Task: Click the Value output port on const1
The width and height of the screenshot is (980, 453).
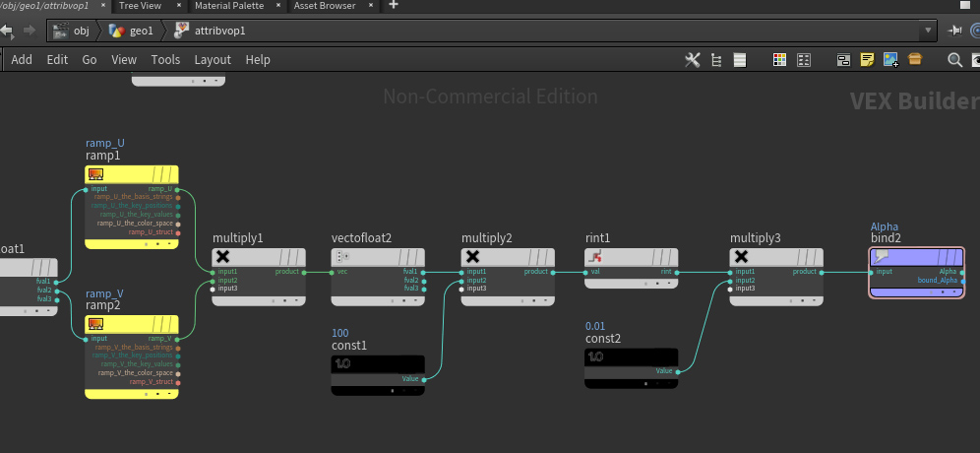Action: pos(424,379)
